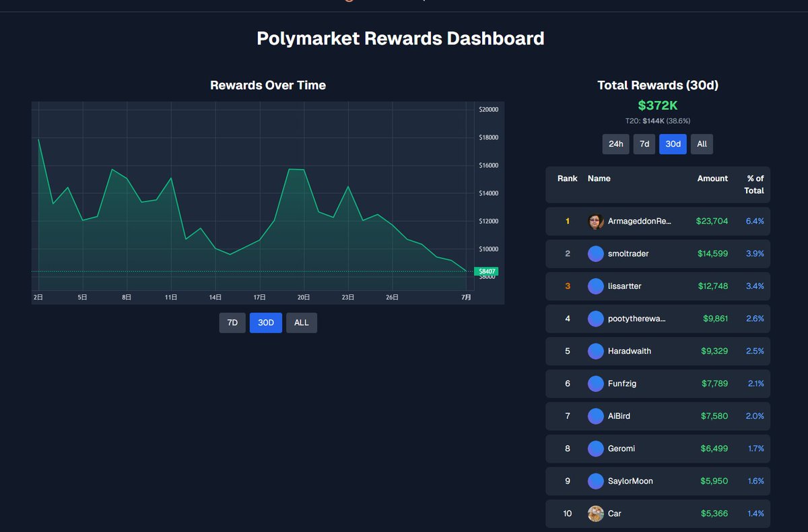Click Funfzig's avatar circle
The width and height of the screenshot is (808, 532).
[595, 384]
